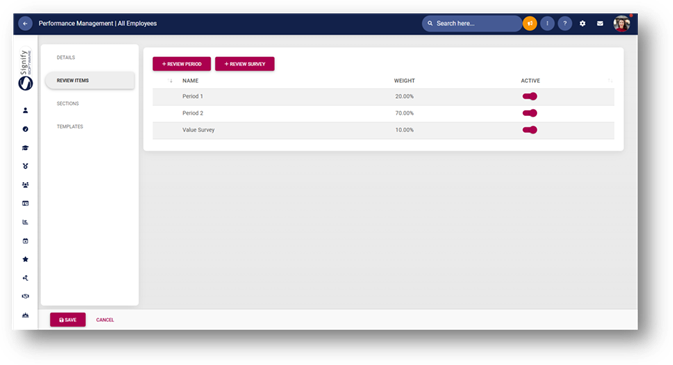Open the person profile sidebar icon

[x=25, y=110]
